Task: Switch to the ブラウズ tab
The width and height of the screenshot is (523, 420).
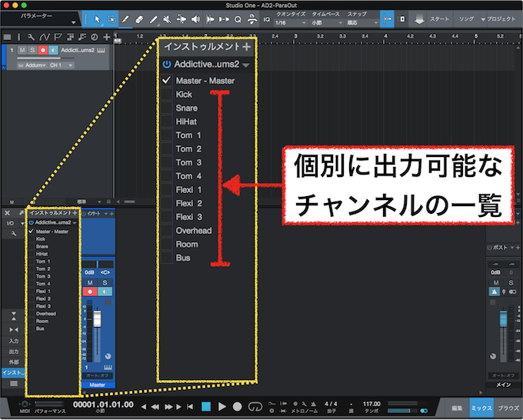Action: tap(508, 408)
